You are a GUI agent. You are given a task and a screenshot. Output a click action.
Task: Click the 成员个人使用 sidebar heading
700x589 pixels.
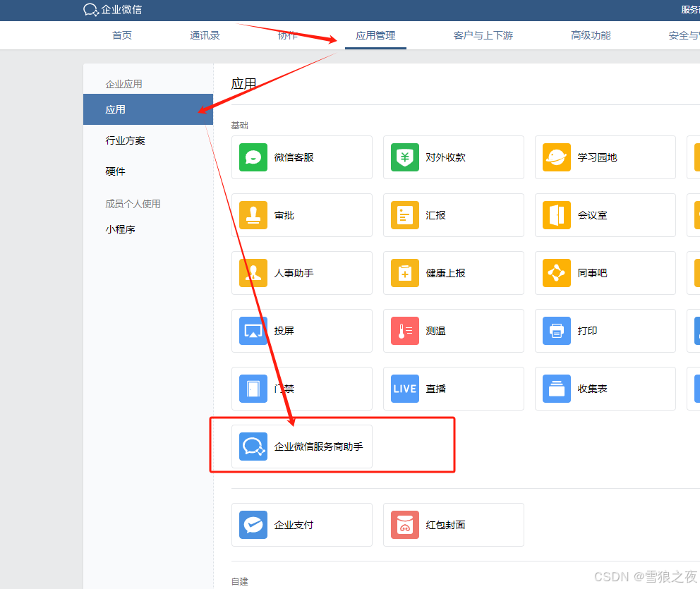[x=133, y=204]
